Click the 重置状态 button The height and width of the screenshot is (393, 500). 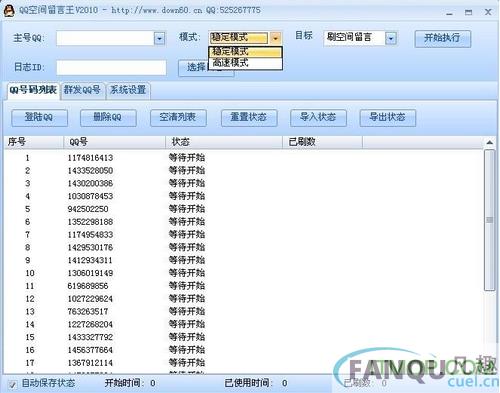(x=249, y=118)
